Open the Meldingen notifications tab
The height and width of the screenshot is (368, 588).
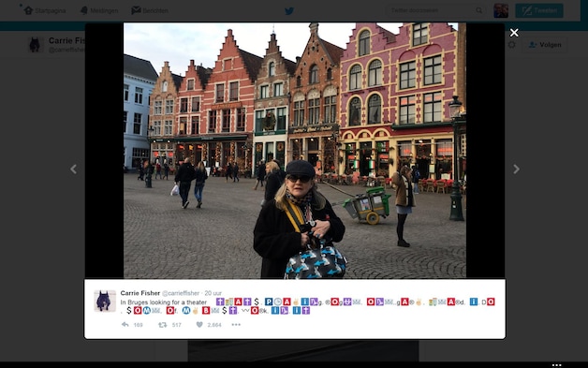click(99, 10)
